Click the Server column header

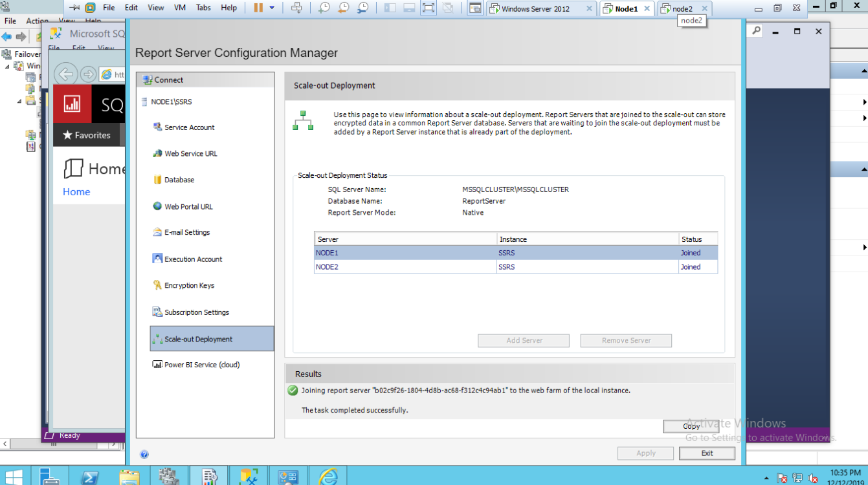coord(406,239)
